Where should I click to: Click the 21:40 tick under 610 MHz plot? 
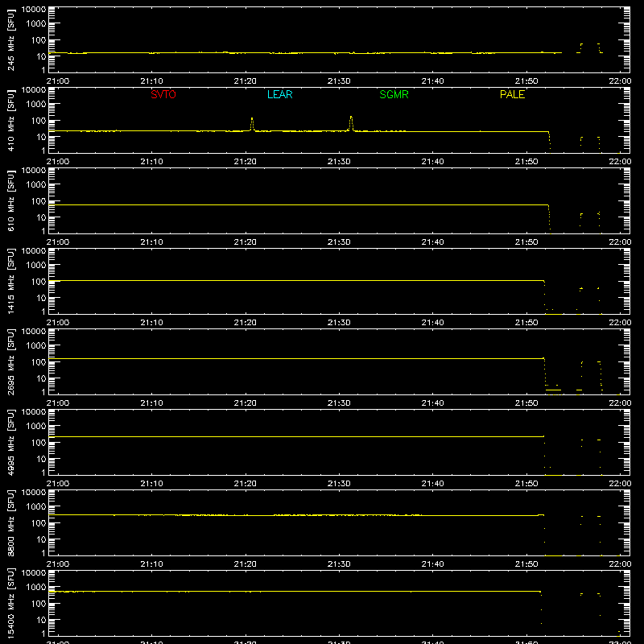pyautogui.click(x=432, y=242)
